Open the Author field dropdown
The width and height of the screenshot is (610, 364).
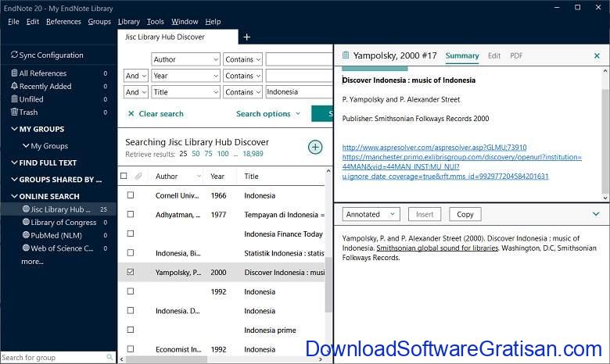tap(185, 59)
